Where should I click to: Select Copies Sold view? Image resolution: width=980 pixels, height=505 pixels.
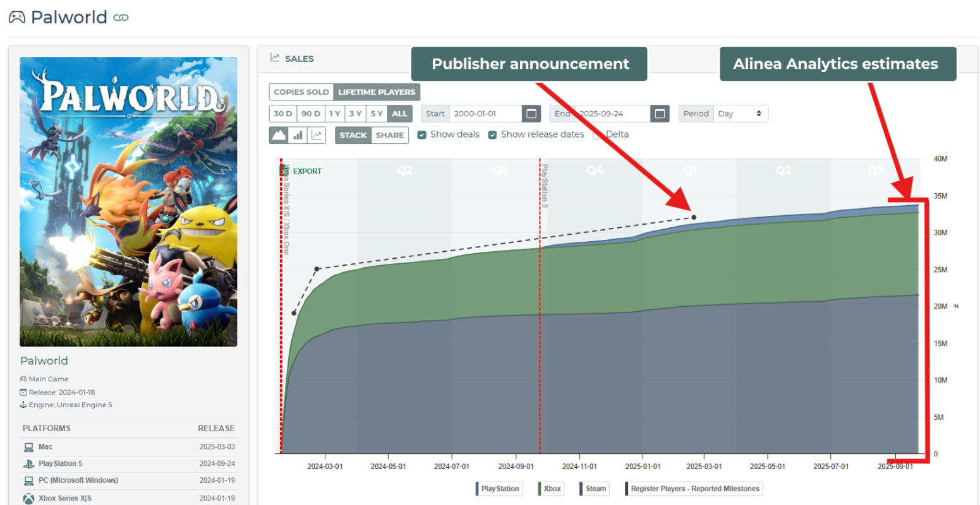point(301,92)
